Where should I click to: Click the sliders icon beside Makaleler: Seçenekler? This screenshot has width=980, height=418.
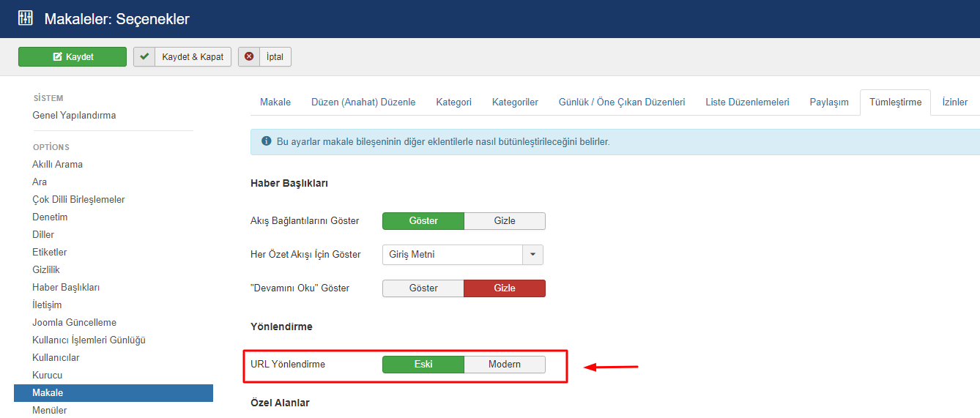pos(26,18)
